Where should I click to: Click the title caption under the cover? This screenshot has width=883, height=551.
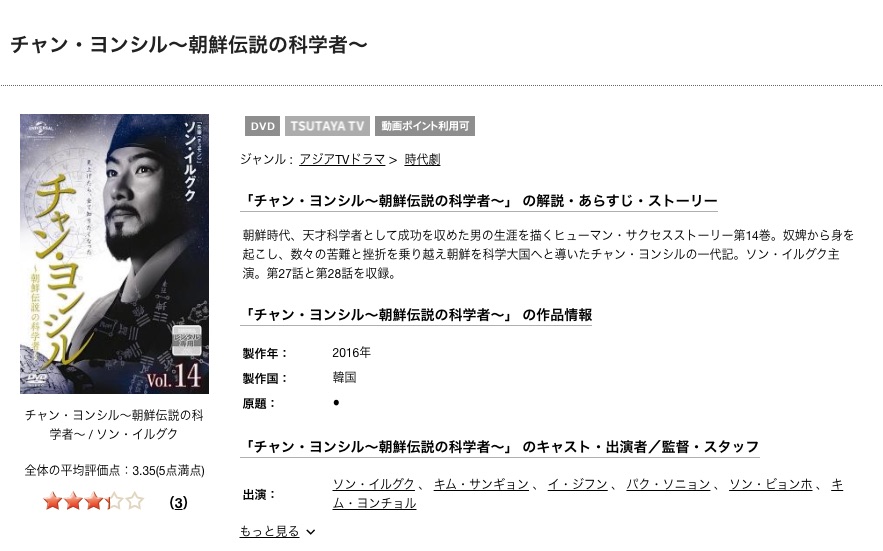coord(114,424)
